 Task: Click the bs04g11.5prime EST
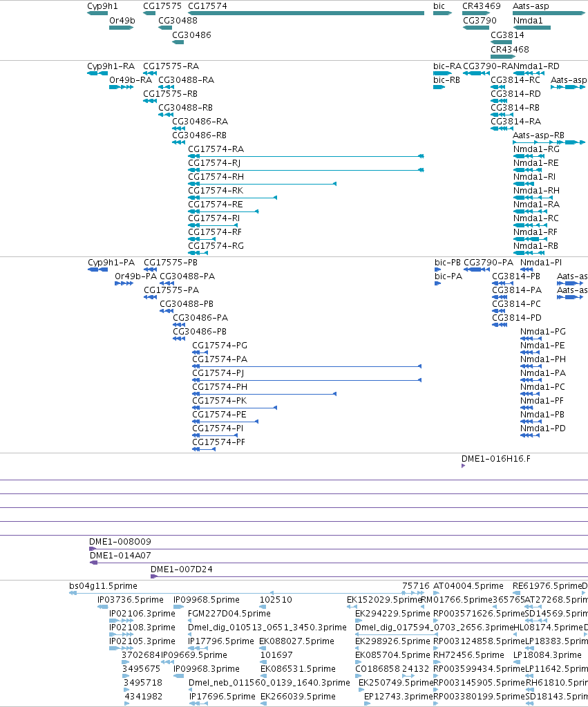click(171, 593)
